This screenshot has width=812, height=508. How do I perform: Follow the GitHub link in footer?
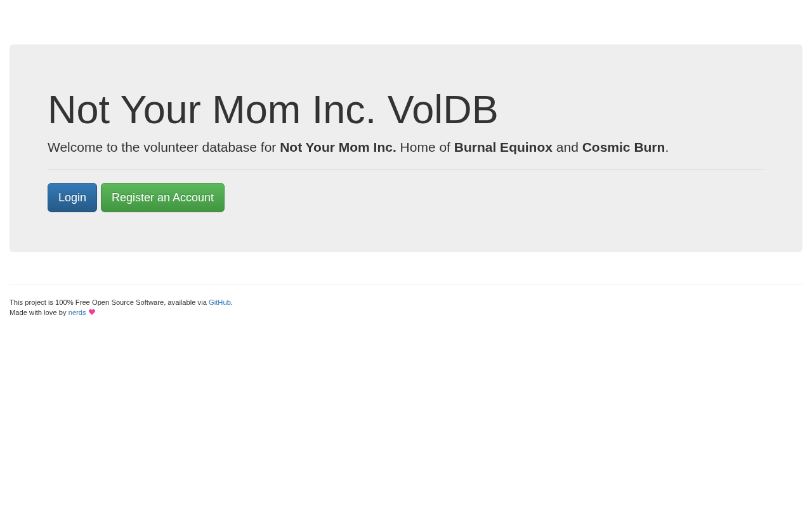click(x=219, y=302)
